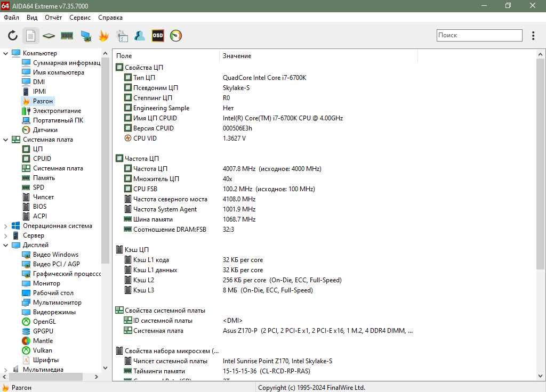Viewport: 546px width, 392px height.
Task: Open the sensor gauge toolbar icon
Action: [176, 36]
